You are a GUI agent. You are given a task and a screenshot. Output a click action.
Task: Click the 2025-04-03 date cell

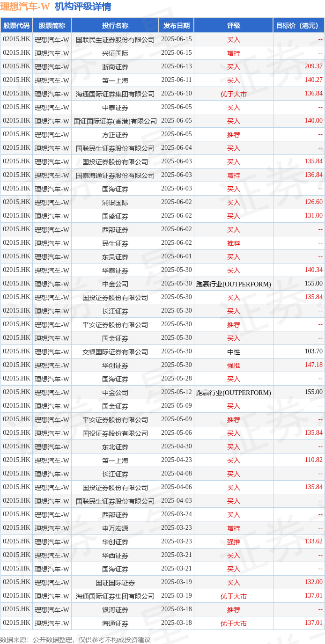pyautogui.click(x=177, y=501)
